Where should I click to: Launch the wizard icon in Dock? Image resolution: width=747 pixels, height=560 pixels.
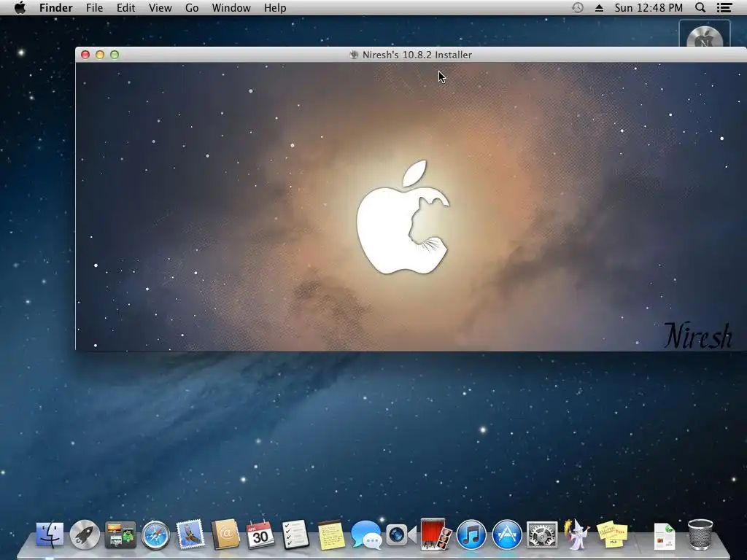tap(576, 533)
